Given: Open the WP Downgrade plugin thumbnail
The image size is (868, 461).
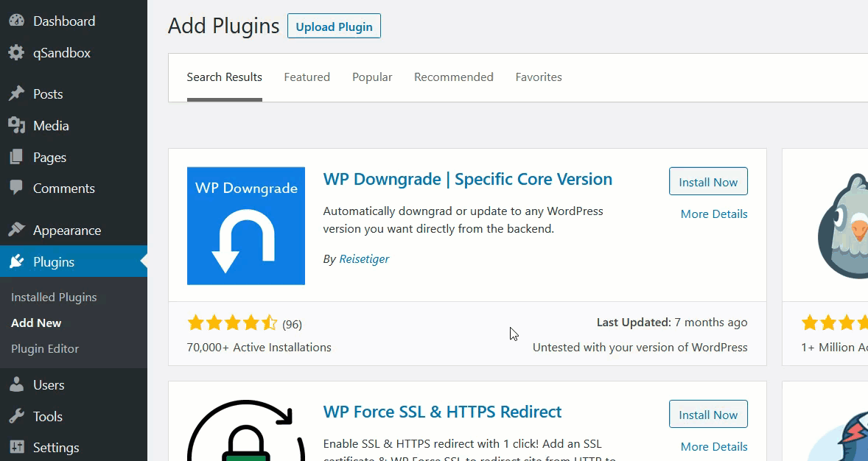Looking at the screenshot, I should tap(246, 226).
